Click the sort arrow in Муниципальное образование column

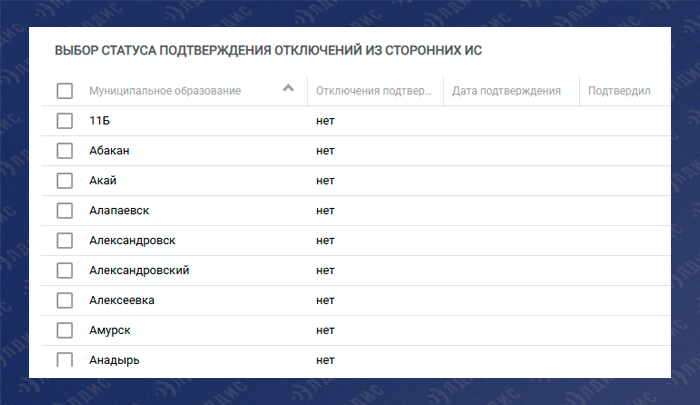pos(288,88)
